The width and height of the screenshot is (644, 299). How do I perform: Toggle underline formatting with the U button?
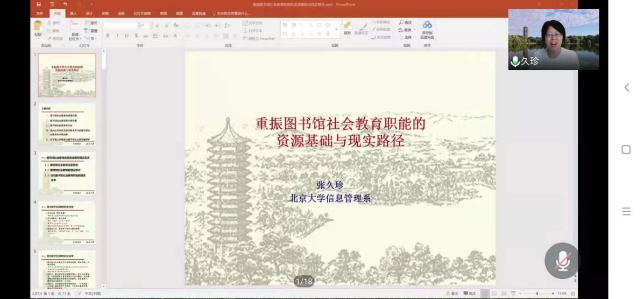126,36
